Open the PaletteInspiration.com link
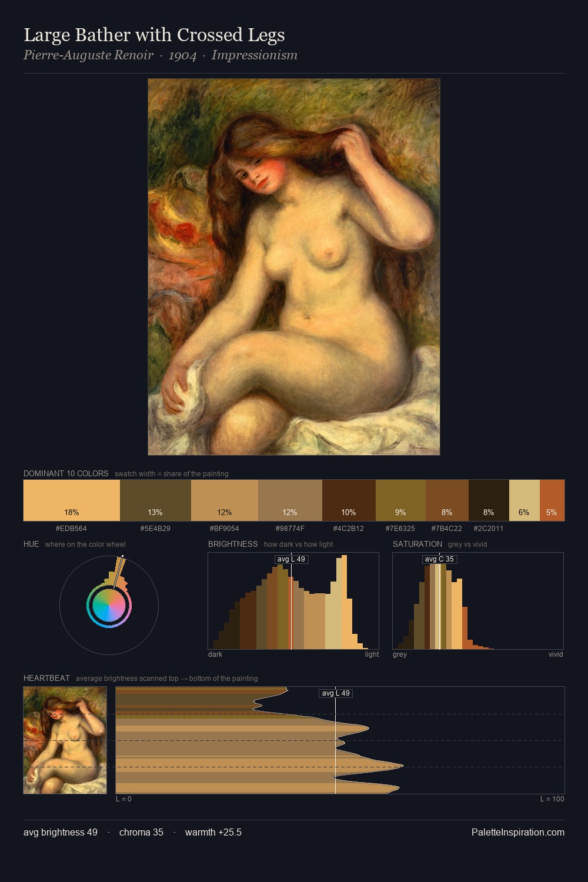This screenshot has width=588, height=882. pos(518,832)
